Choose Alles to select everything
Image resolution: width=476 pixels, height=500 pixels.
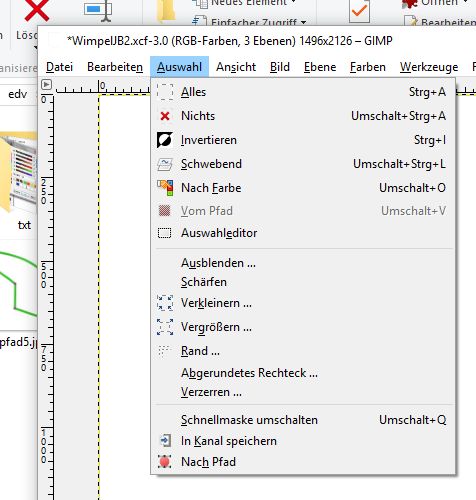point(303,92)
